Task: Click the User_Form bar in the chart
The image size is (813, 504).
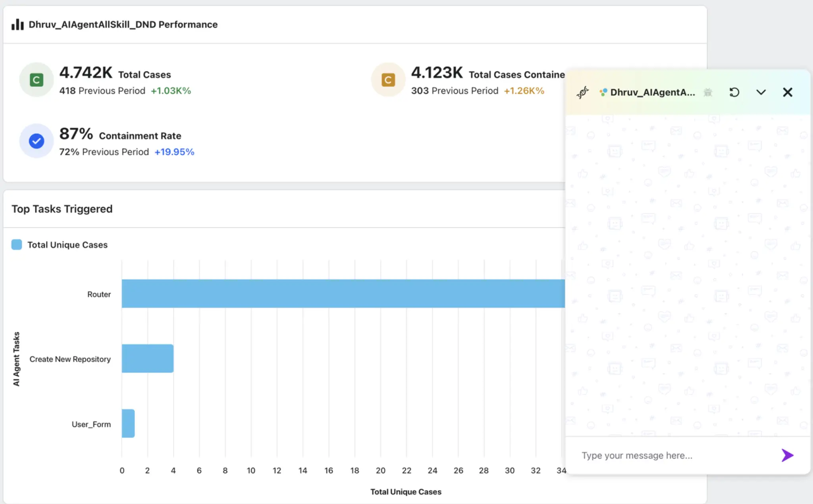Action: coord(128,423)
